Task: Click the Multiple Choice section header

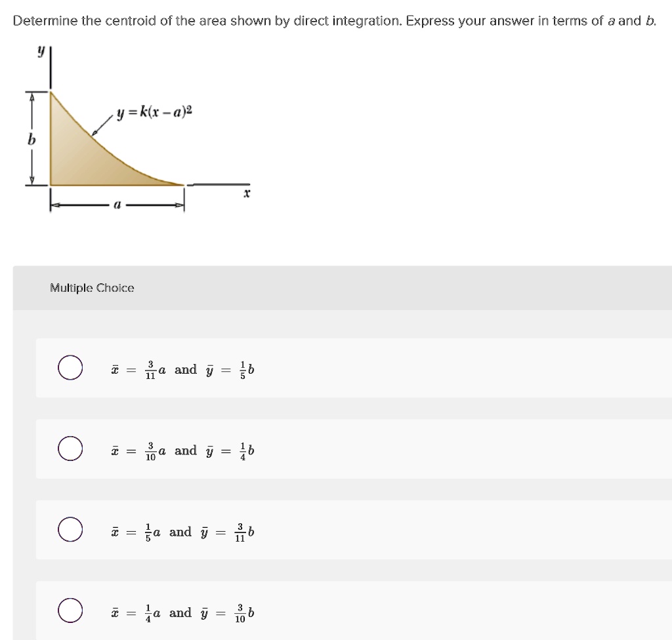Action: pyautogui.click(x=93, y=288)
